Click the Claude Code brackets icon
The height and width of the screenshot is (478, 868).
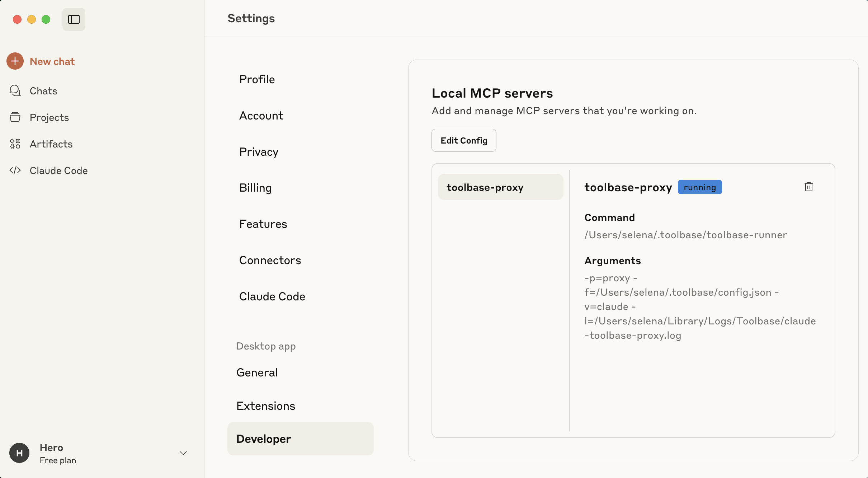click(15, 170)
